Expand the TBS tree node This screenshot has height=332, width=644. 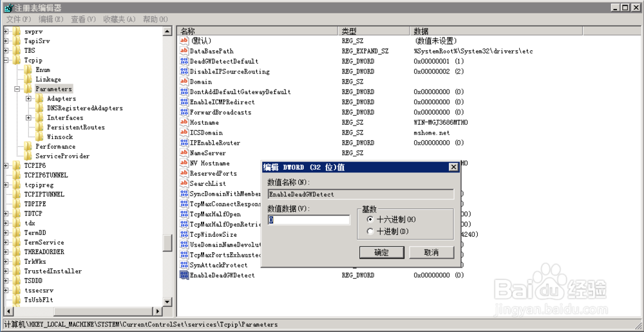[6, 50]
